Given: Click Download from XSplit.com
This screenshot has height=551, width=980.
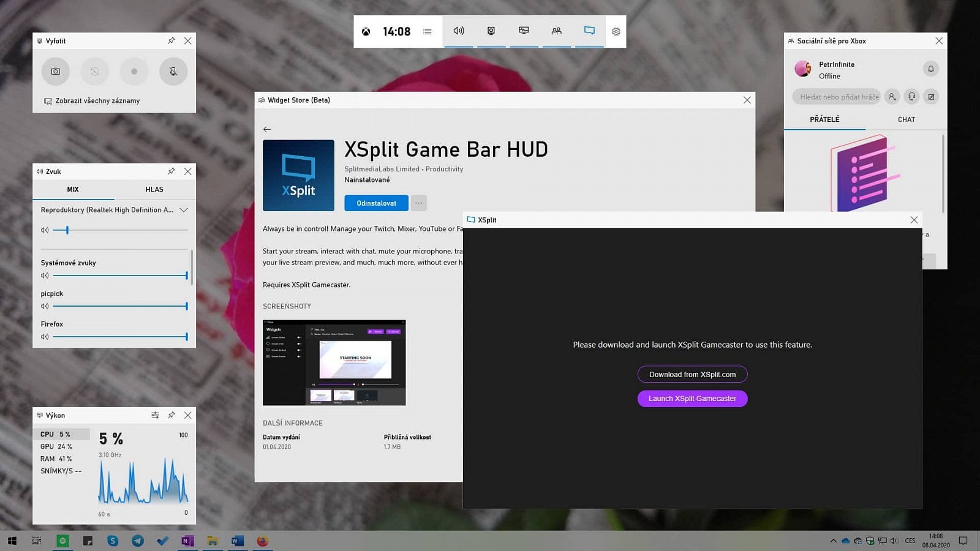Looking at the screenshot, I should pos(692,375).
